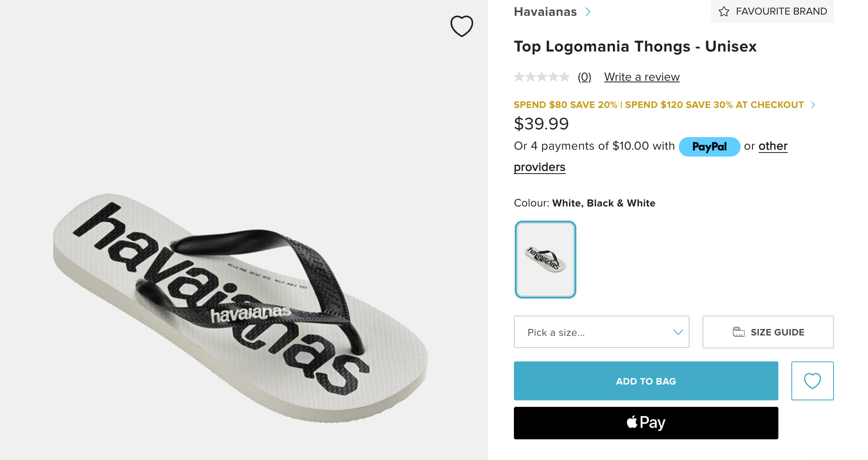Click the PayPal logo badge

coord(709,146)
